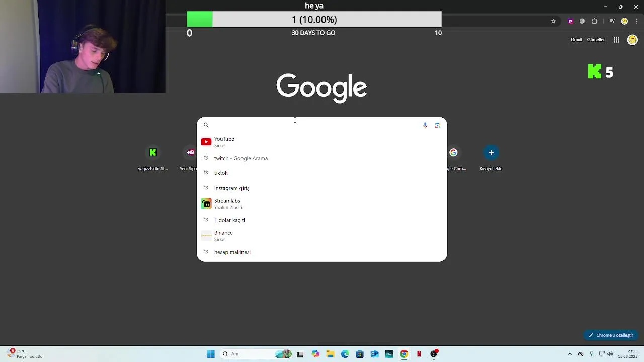Open the Görseller link
Screen dimensions: 644x362
pyautogui.click(x=596, y=40)
